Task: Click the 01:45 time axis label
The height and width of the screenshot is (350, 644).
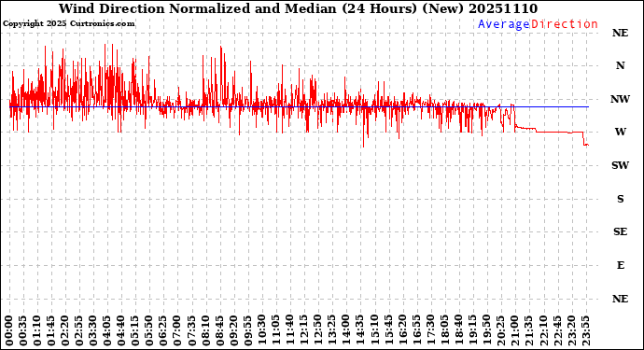Action: 51,331
